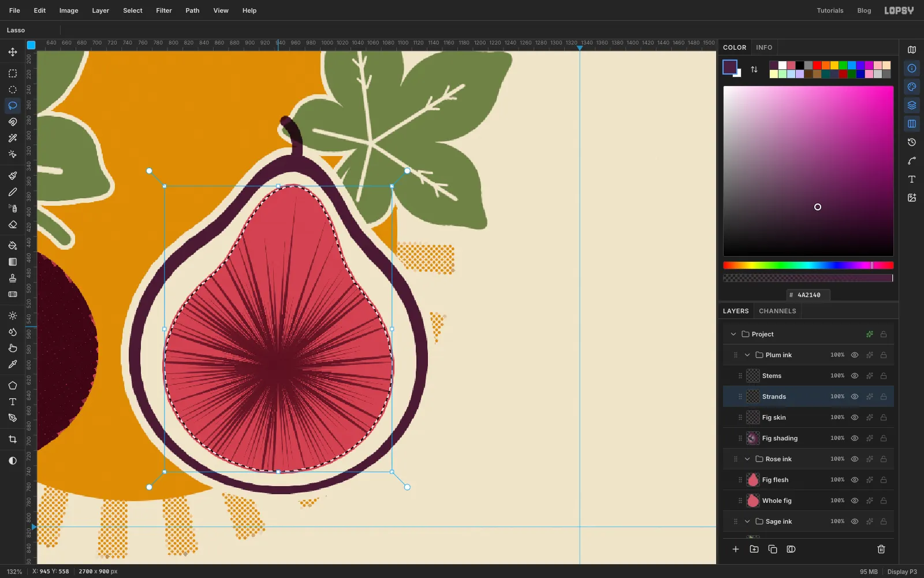Select the Move tool
The height and width of the screenshot is (578, 924).
[x=13, y=52]
